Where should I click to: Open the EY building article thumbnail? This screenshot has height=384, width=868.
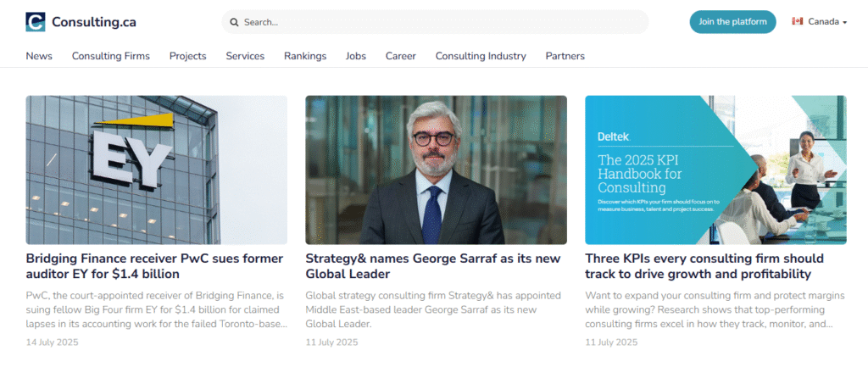[157, 170]
